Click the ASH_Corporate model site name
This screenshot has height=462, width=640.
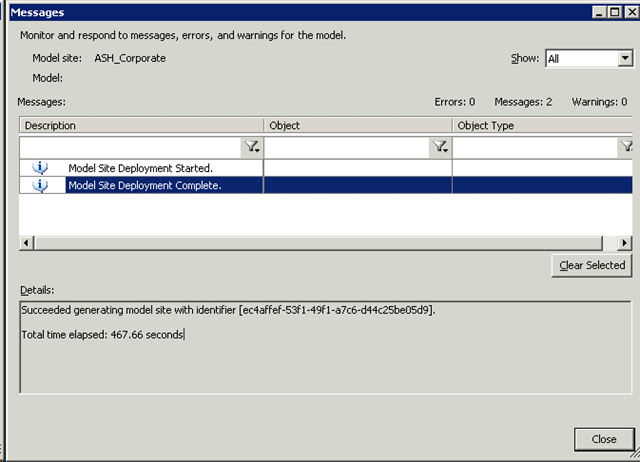(x=130, y=58)
